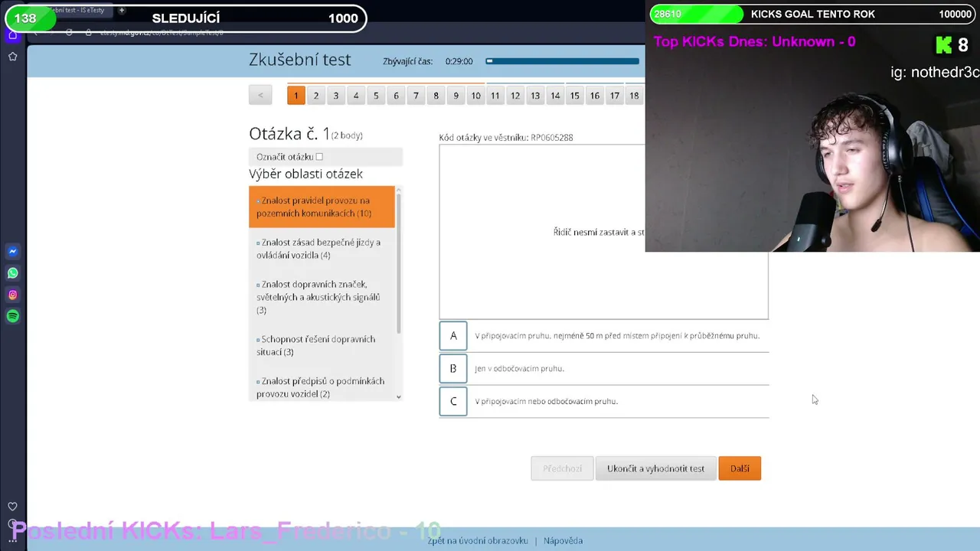The image size is (980, 551).
Task: Choose answer B
Action: point(453,368)
